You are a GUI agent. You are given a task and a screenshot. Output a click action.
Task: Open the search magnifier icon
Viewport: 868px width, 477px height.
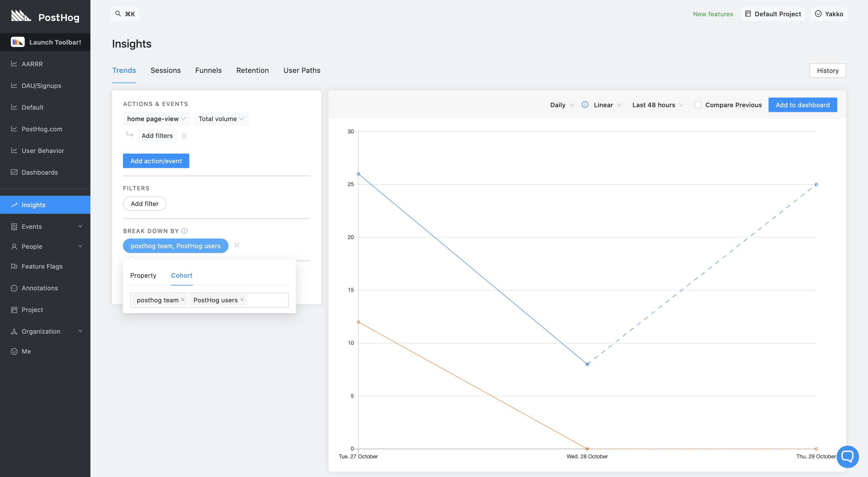[x=118, y=14]
